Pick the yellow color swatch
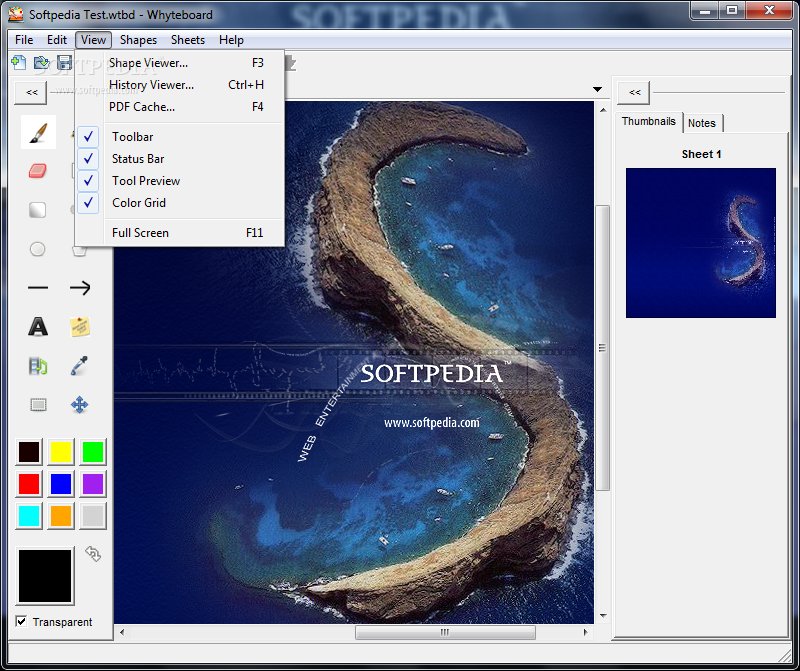 coord(61,452)
